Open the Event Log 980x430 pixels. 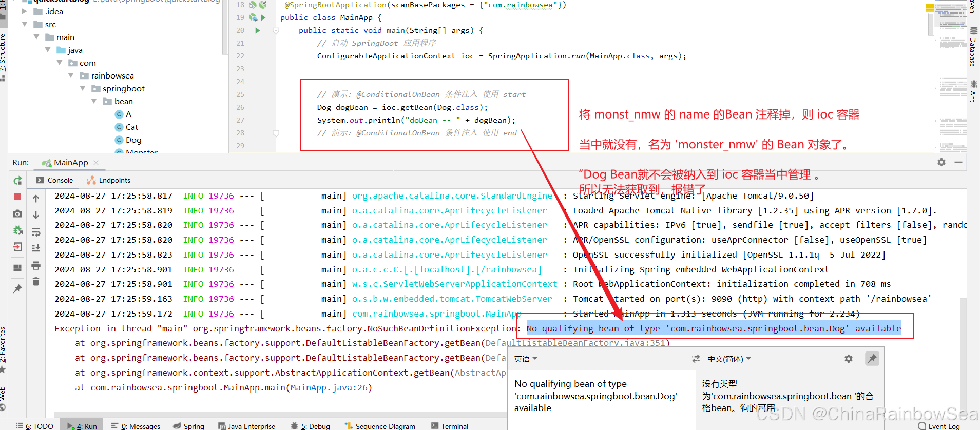[x=939, y=426]
